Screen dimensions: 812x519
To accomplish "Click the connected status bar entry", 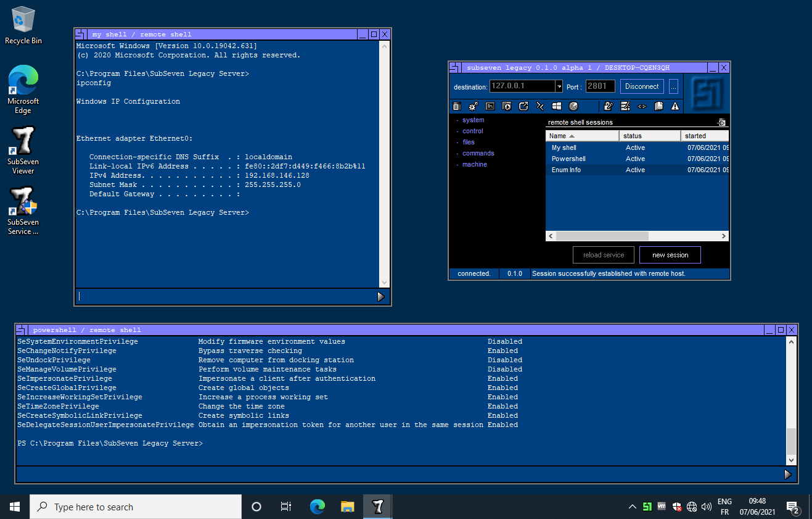I will tap(474, 273).
